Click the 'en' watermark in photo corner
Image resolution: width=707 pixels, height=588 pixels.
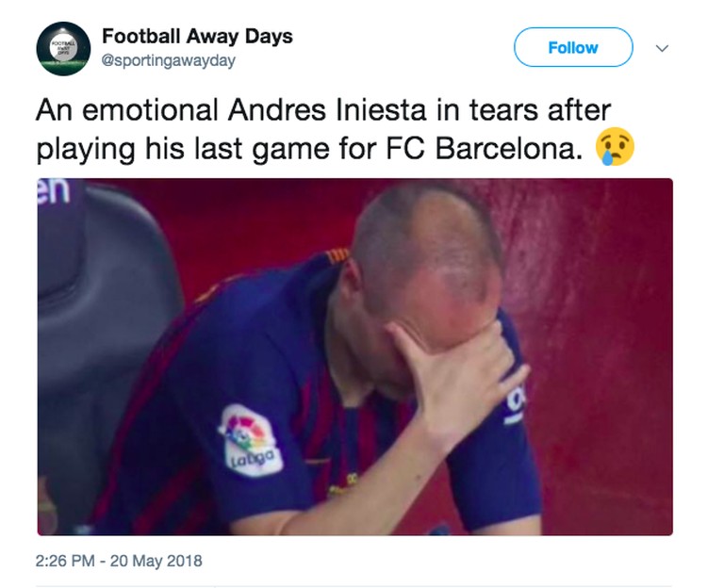click(54, 190)
